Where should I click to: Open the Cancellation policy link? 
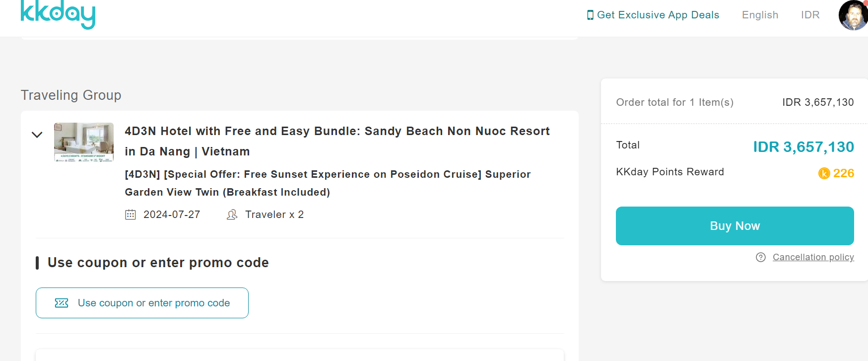pos(813,257)
